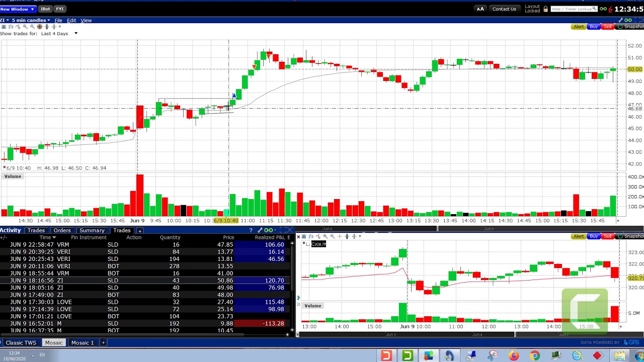Open the snipping scissors taskbar app
The width and height of the screenshot is (644, 362).
[493, 356]
